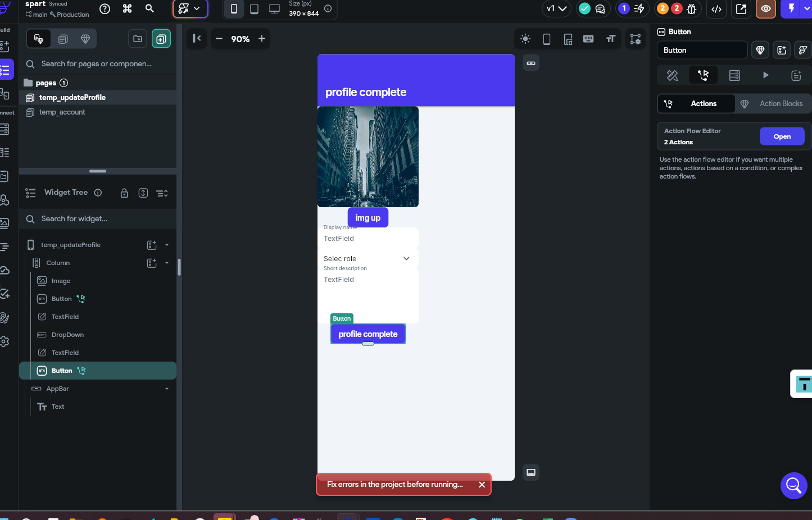Click the img up button on canvas
This screenshot has height=520, width=812.
coord(368,218)
